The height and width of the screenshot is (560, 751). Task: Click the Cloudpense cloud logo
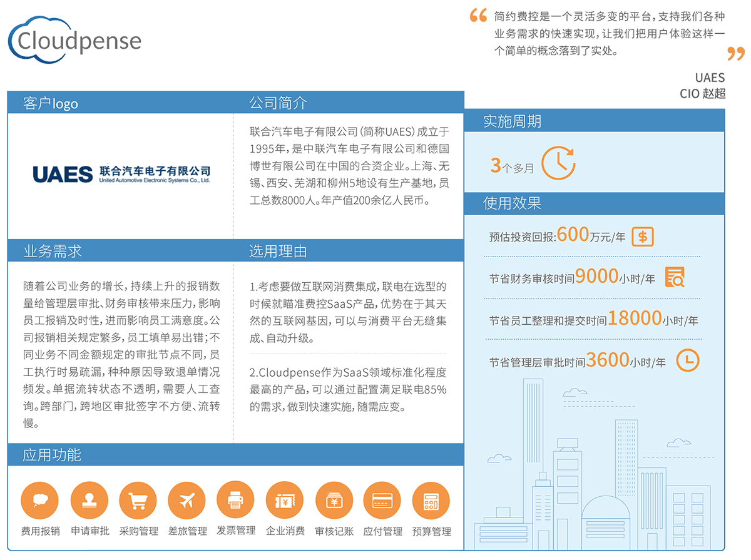click(x=74, y=39)
